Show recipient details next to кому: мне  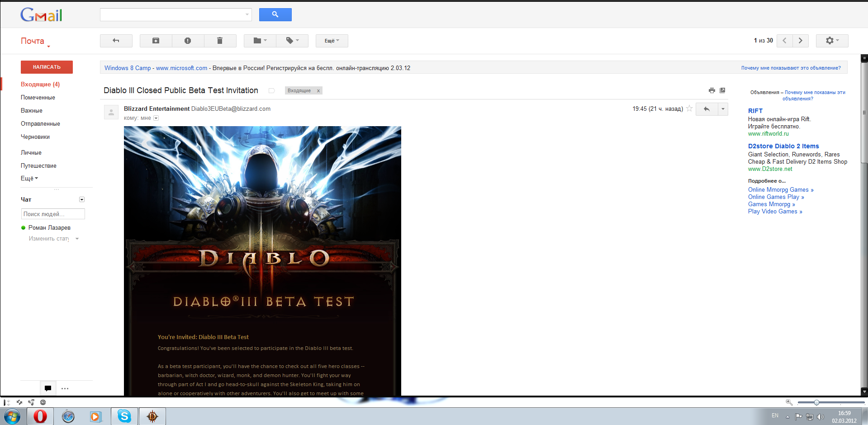156,118
